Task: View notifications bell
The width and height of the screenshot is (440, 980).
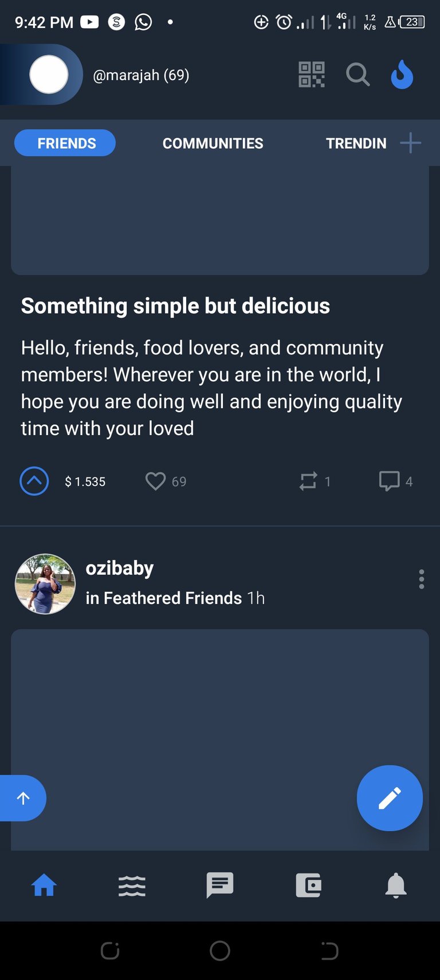Action: tap(396, 886)
